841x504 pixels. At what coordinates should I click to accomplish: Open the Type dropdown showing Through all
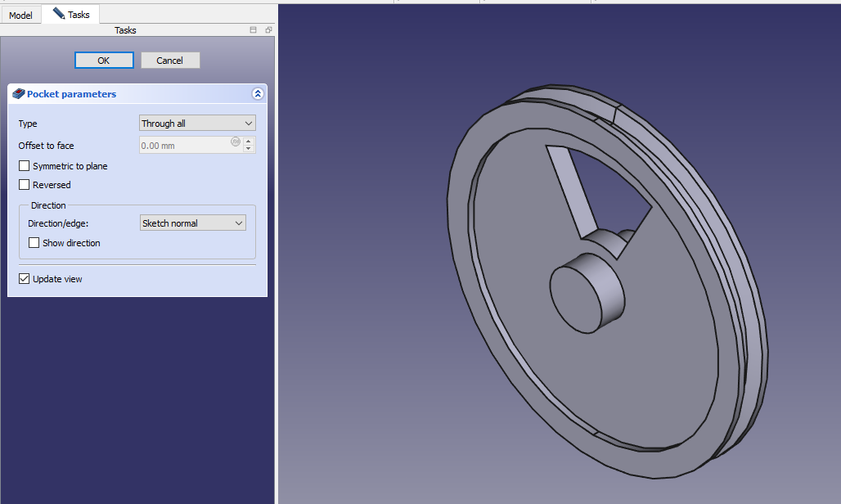[197, 124]
